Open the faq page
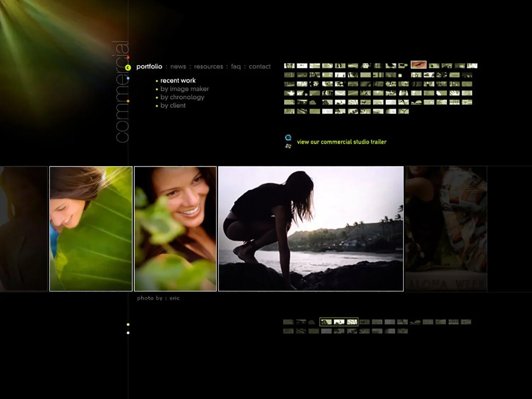This screenshot has width=532, height=399. coord(236,67)
